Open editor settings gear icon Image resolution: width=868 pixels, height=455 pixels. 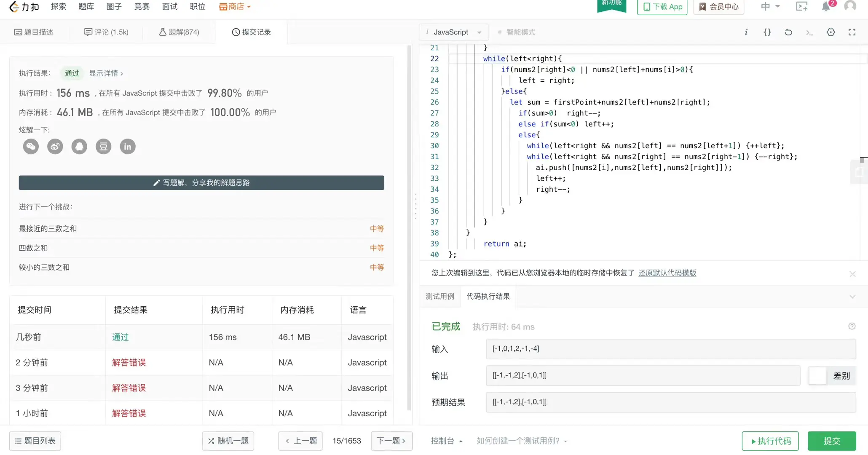(830, 32)
